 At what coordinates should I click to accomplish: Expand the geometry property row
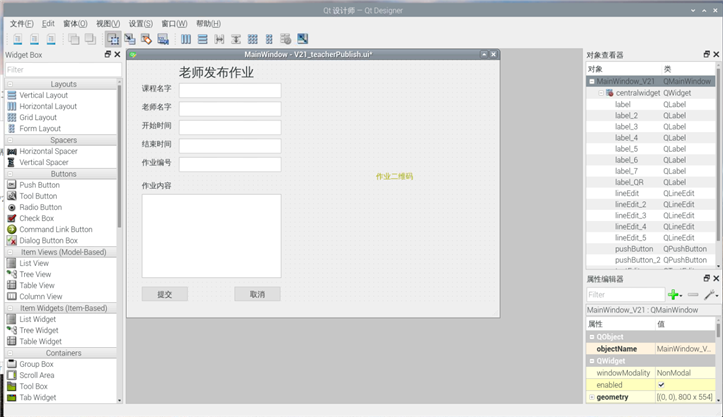[592, 397]
